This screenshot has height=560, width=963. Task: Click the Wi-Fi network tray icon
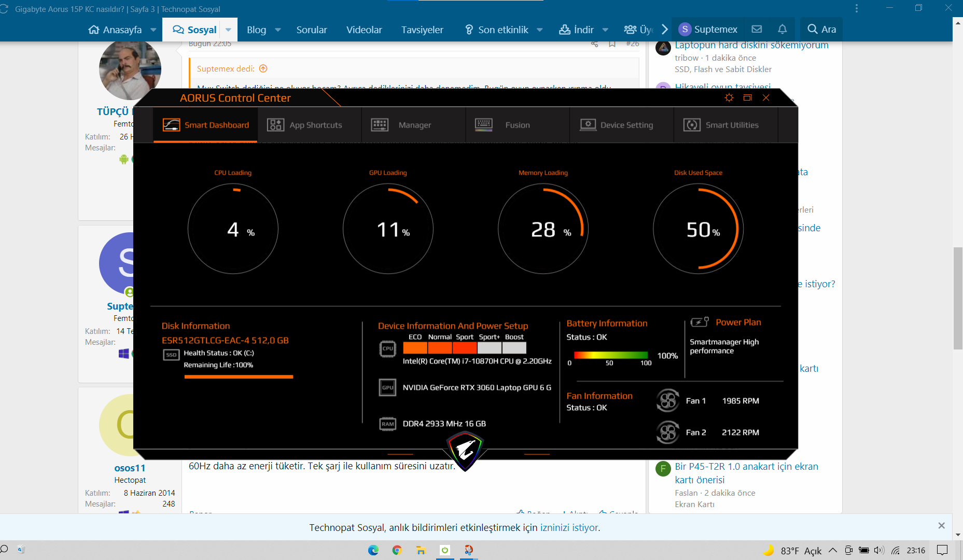(896, 550)
